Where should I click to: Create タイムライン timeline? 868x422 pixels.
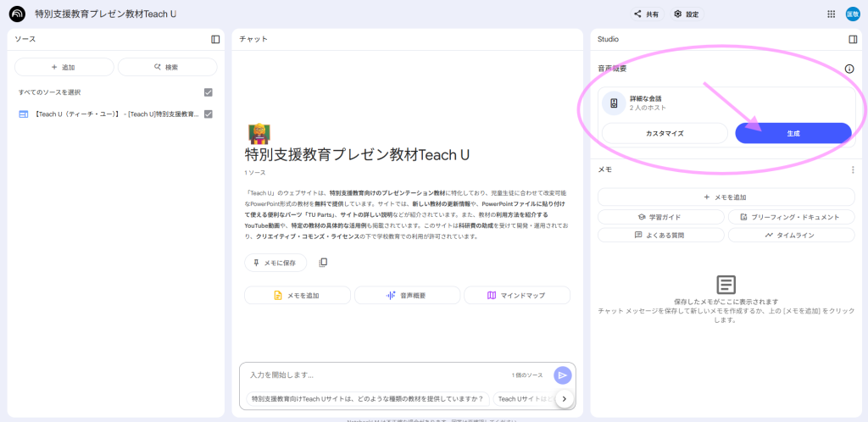(x=791, y=235)
